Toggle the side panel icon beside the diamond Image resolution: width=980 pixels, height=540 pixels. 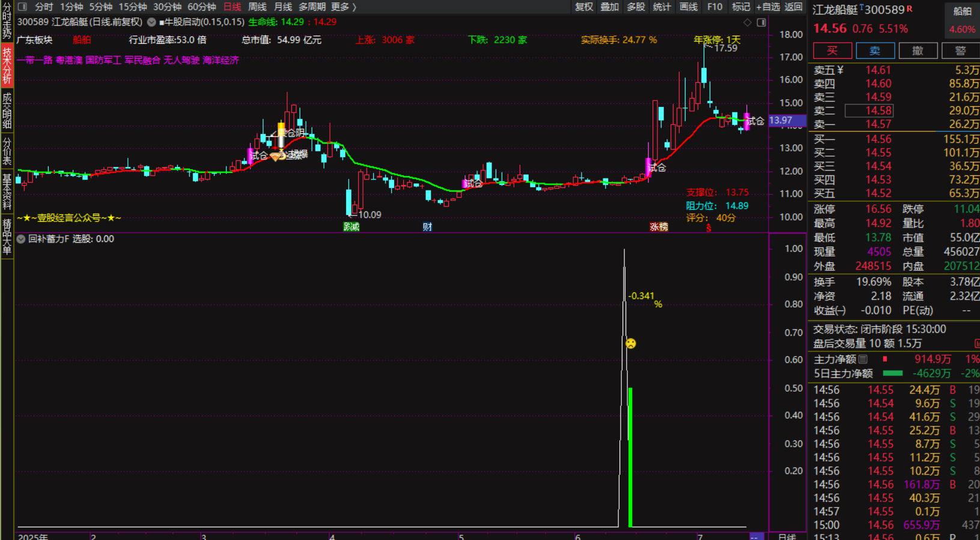761,22
